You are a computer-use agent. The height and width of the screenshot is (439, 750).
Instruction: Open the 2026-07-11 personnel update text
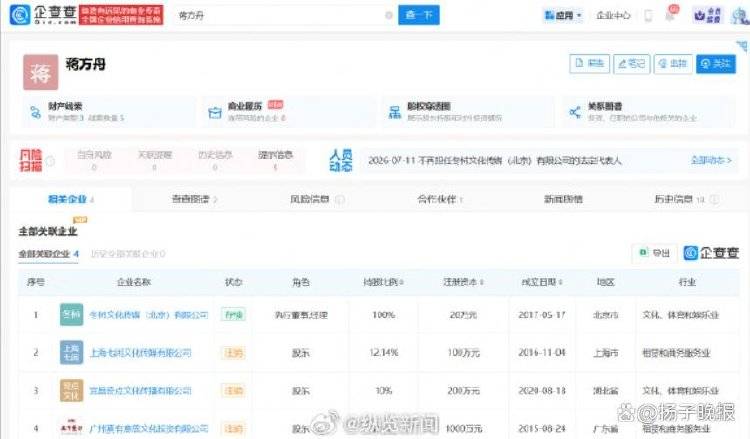click(x=495, y=161)
